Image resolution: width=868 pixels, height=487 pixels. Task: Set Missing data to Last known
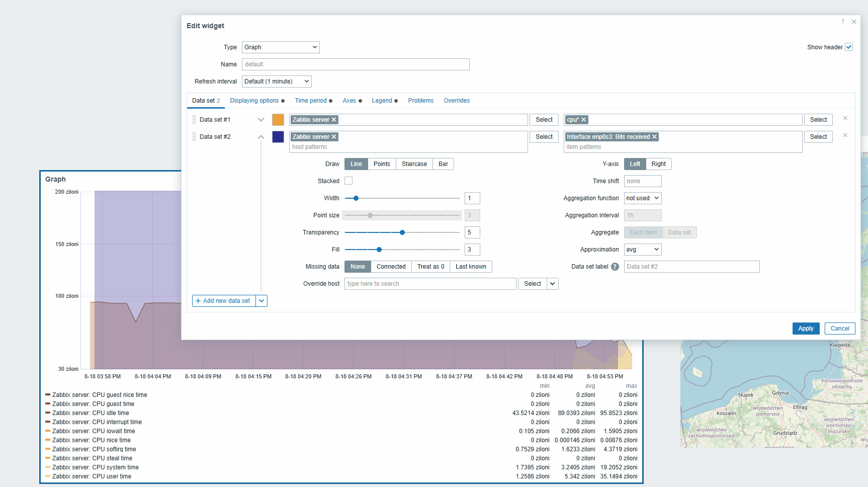tap(471, 267)
